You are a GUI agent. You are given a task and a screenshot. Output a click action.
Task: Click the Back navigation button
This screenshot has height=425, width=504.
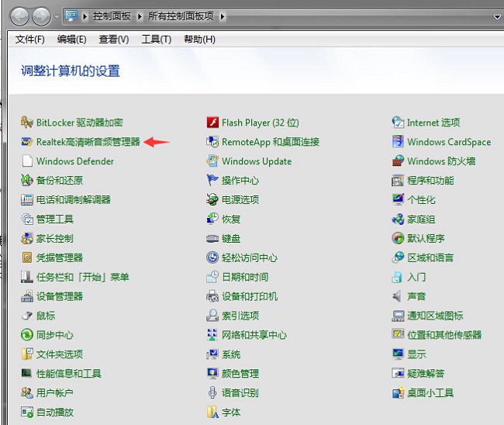19,16
